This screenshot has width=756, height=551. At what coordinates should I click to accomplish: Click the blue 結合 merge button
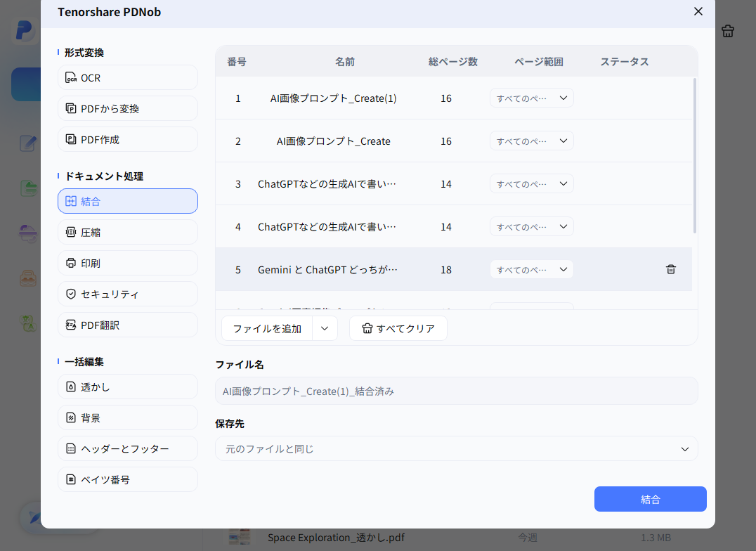(x=651, y=499)
